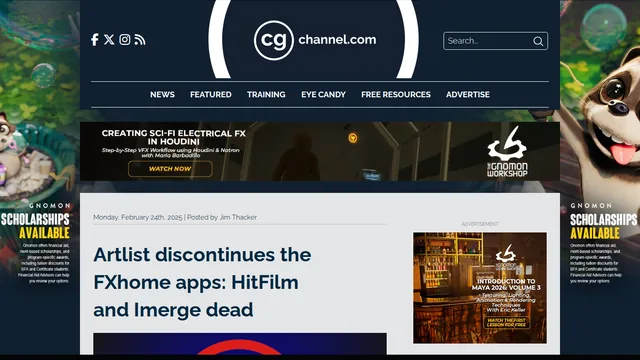
Task: Click the channel.com site name text
Action: tap(337, 40)
